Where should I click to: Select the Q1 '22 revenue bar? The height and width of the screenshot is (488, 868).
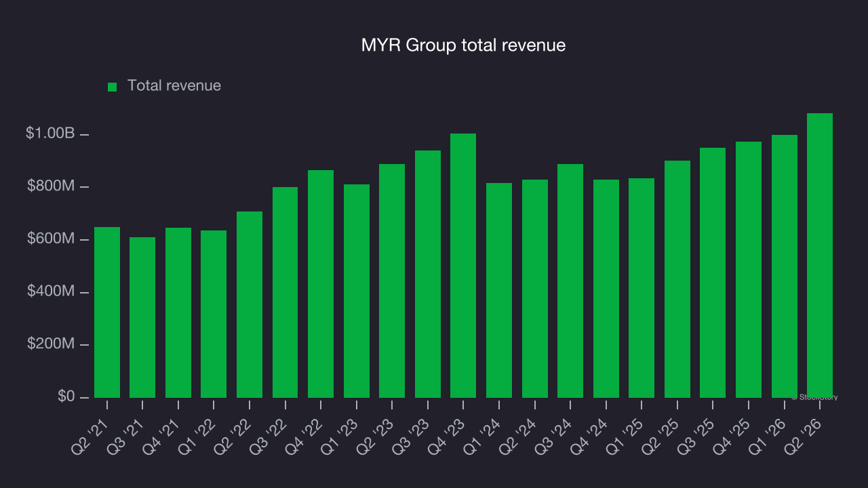tap(214, 314)
